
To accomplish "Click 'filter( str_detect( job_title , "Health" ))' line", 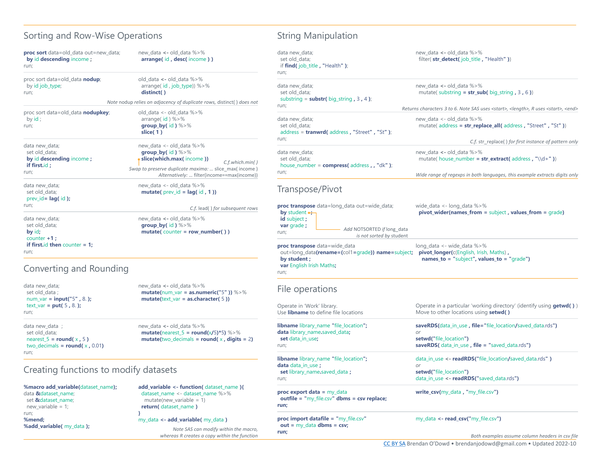I will pos(465,59).
